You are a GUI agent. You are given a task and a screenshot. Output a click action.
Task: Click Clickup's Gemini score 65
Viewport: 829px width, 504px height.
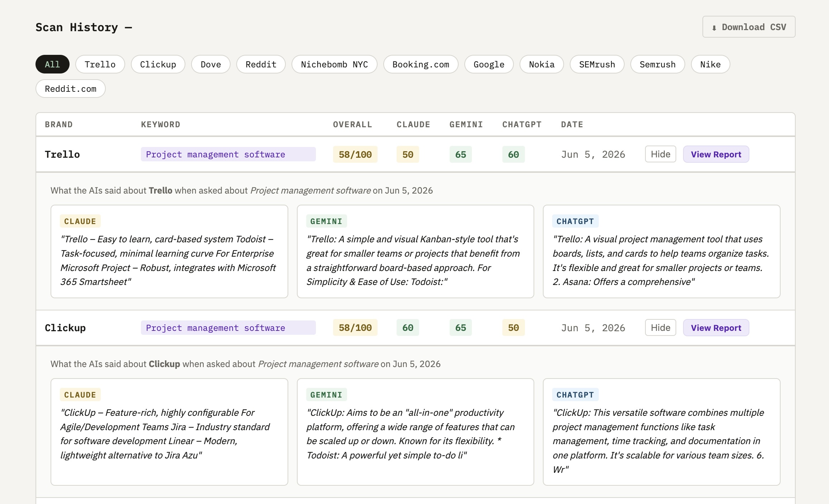click(x=461, y=328)
